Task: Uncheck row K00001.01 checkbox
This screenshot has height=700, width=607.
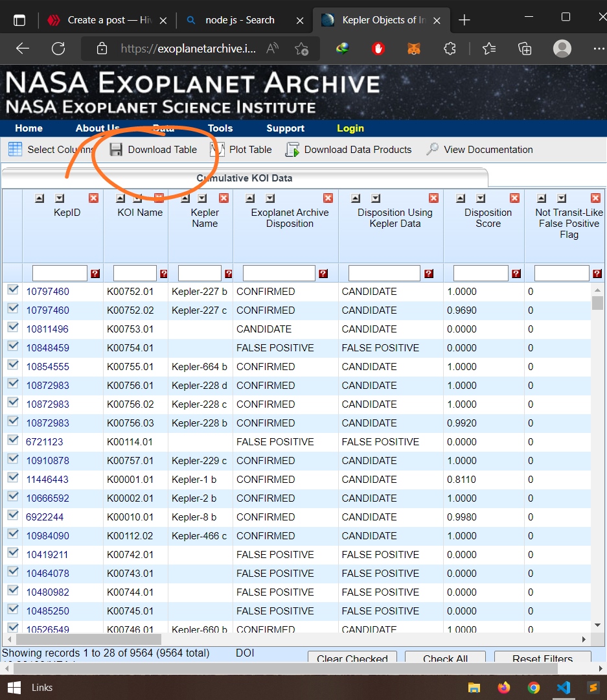Action: [x=13, y=478]
